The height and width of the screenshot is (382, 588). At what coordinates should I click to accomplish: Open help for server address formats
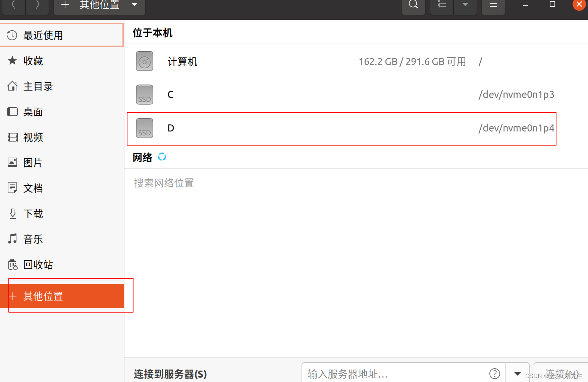coord(495,373)
